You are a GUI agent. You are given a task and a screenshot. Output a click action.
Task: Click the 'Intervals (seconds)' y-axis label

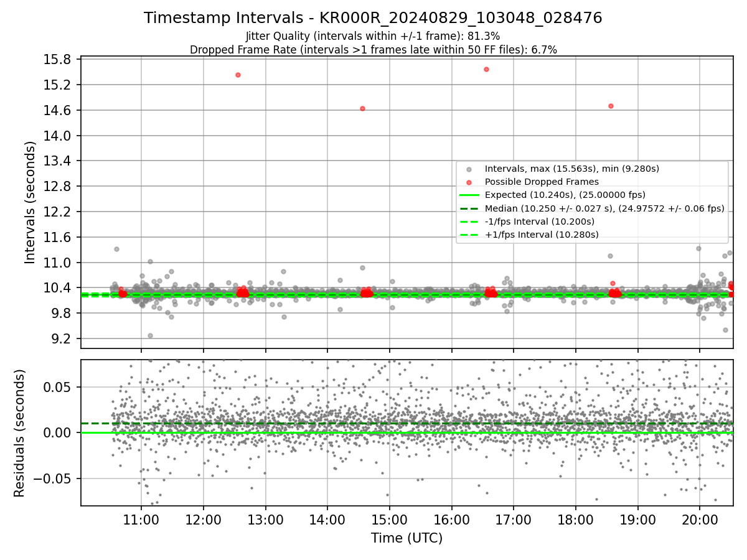point(31,202)
